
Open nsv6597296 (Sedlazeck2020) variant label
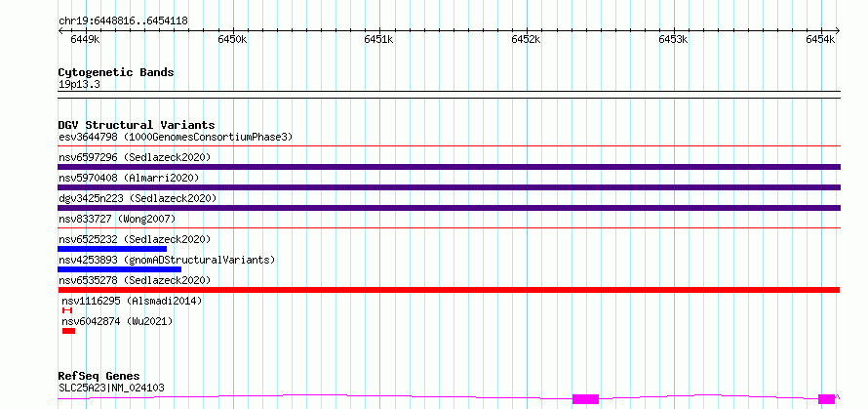point(135,157)
